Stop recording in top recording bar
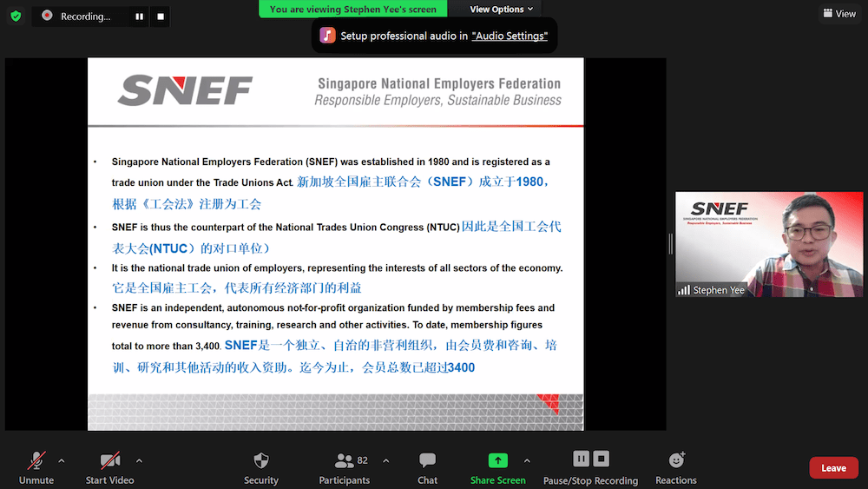Image resolution: width=868 pixels, height=489 pixels. coord(160,17)
